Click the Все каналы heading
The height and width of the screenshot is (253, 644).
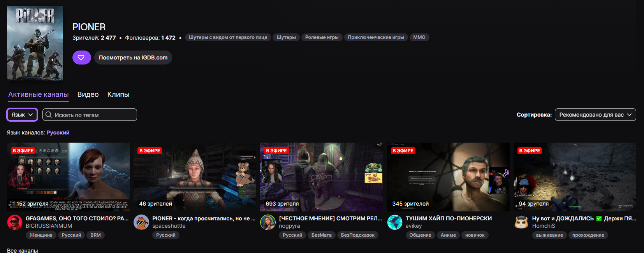[23, 250]
